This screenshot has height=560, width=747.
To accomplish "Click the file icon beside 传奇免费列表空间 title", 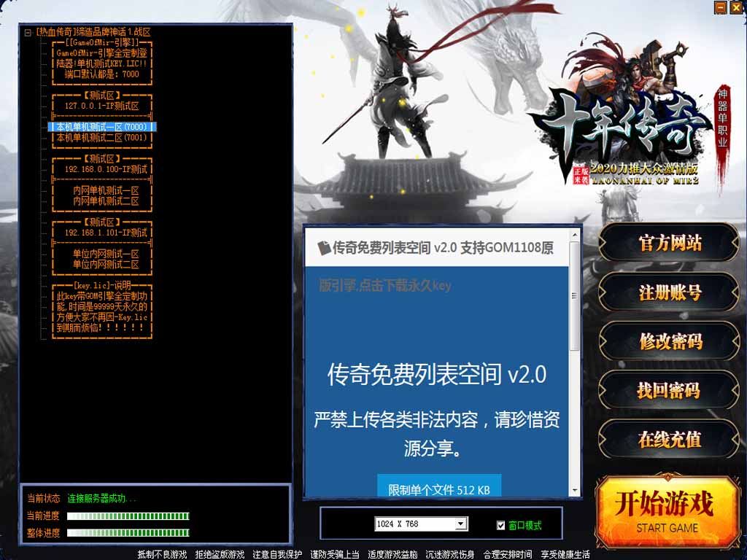I will 324,248.
